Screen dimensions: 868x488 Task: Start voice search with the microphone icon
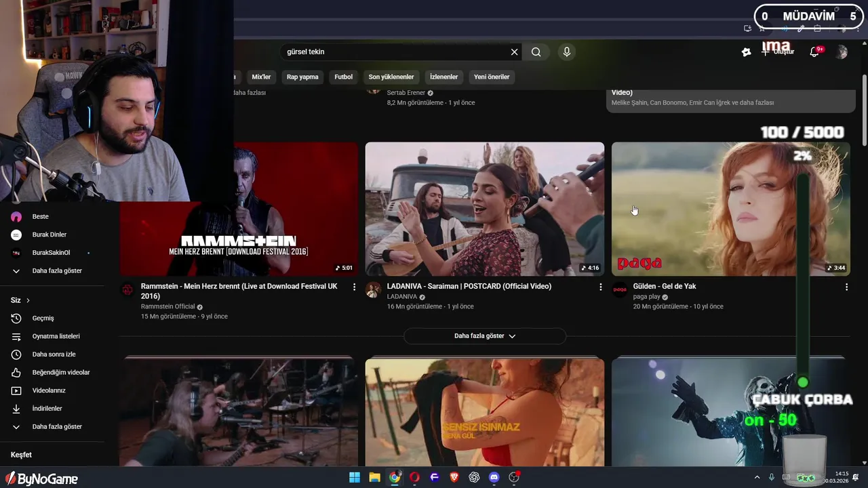[x=567, y=52]
